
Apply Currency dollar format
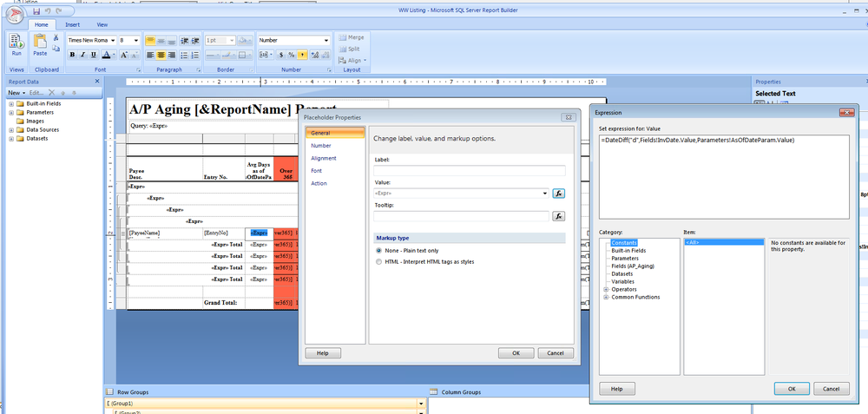point(280,55)
